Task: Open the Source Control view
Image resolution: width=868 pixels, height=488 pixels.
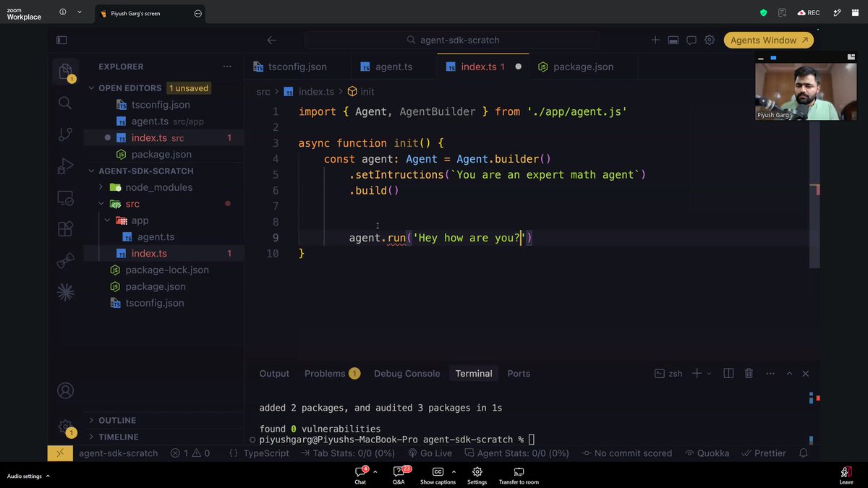Action: (65, 134)
